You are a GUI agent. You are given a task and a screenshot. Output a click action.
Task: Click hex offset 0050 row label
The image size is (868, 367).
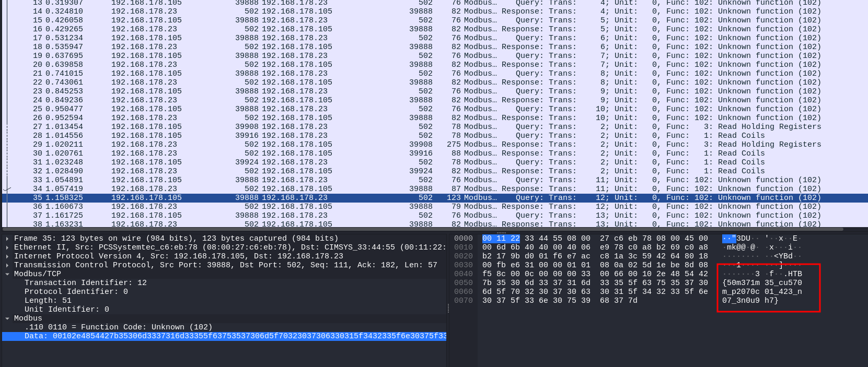pyautogui.click(x=464, y=283)
